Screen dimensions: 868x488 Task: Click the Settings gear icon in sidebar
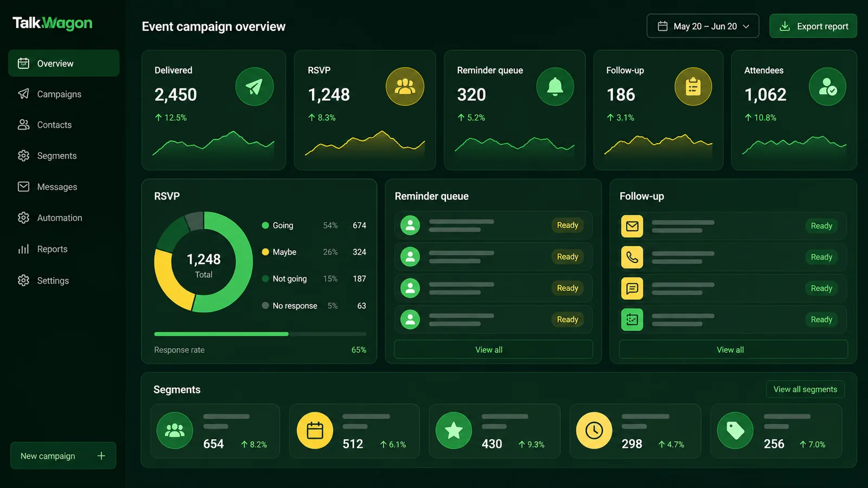pos(23,280)
